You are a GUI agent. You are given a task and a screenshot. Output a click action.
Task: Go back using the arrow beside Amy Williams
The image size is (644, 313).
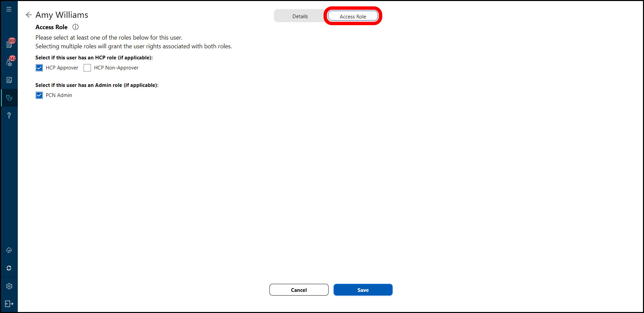pos(29,15)
